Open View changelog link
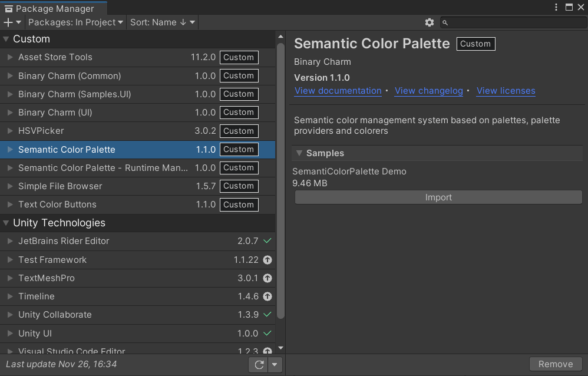Screen dimensions: 588x376 click(428, 91)
